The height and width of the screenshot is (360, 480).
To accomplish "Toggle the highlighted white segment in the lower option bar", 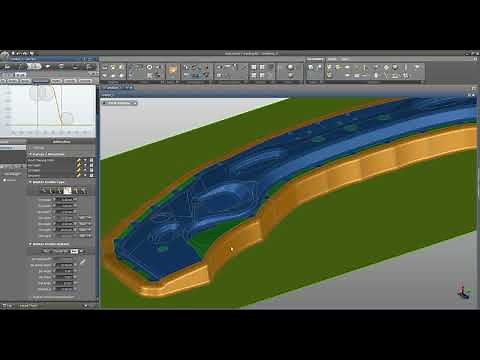I will [x=74, y=251].
